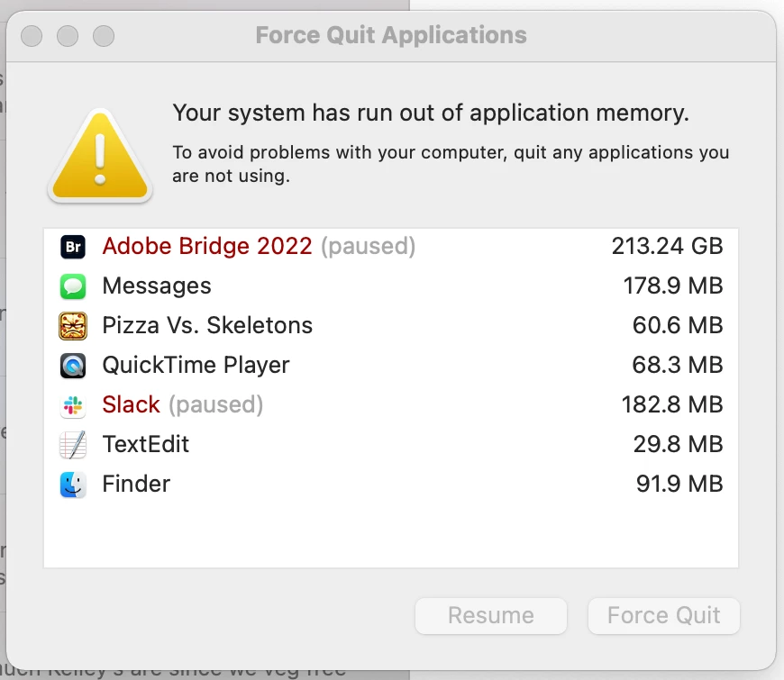Click the window close button
Screen dimensions: 784x680
pyautogui.click(x=32, y=36)
